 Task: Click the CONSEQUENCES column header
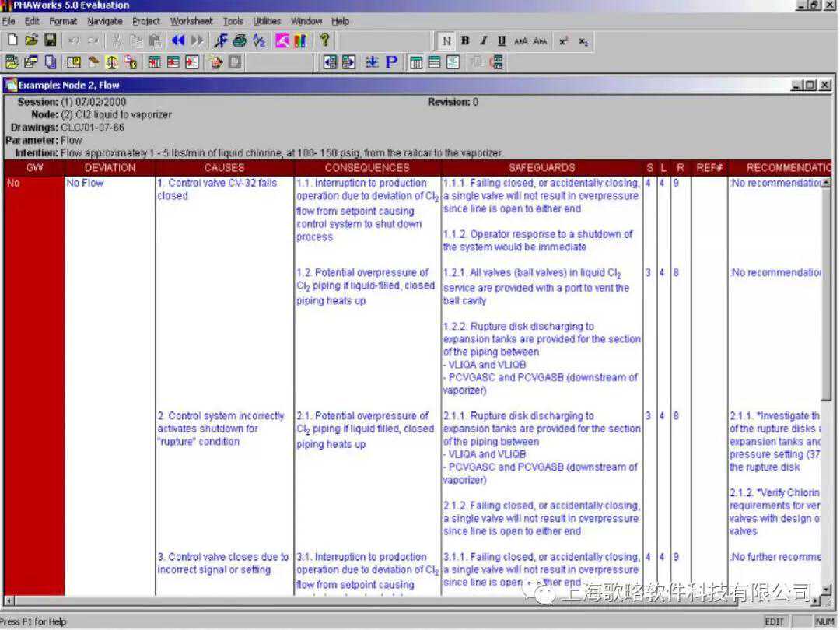pyautogui.click(x=367, y=167)
